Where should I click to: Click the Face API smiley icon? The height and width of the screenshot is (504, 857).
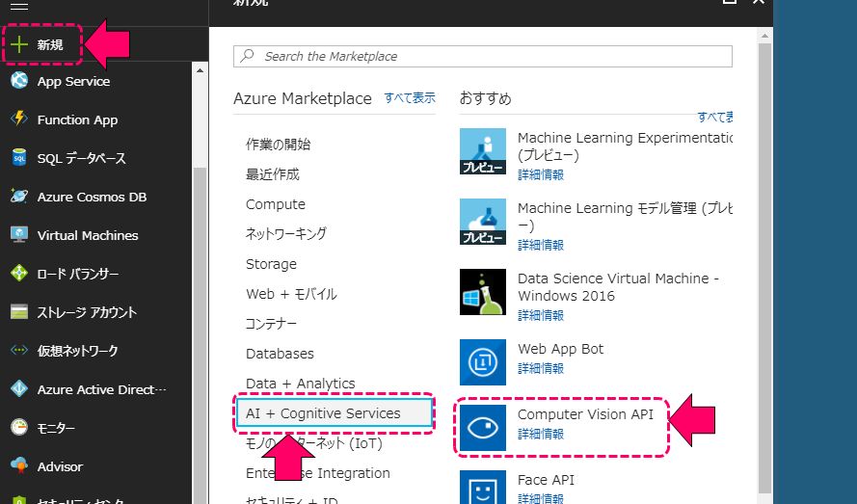click(x=483, y=488)
